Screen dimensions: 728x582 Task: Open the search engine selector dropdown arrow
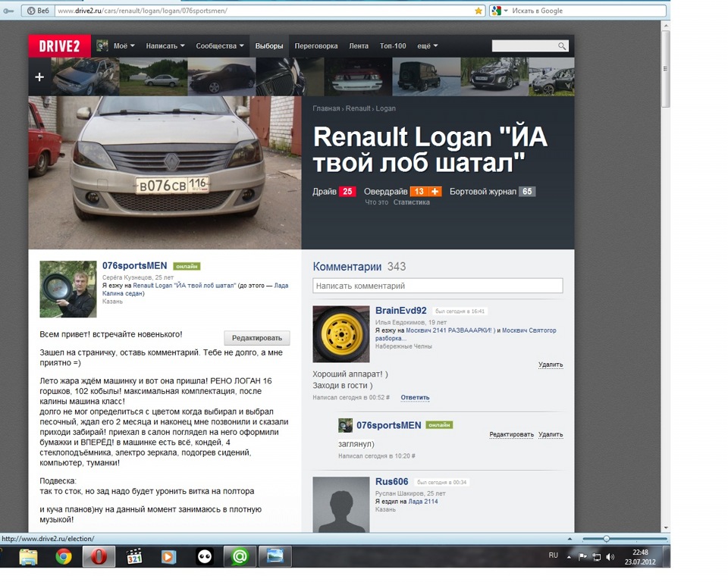(x=506, y=11)
